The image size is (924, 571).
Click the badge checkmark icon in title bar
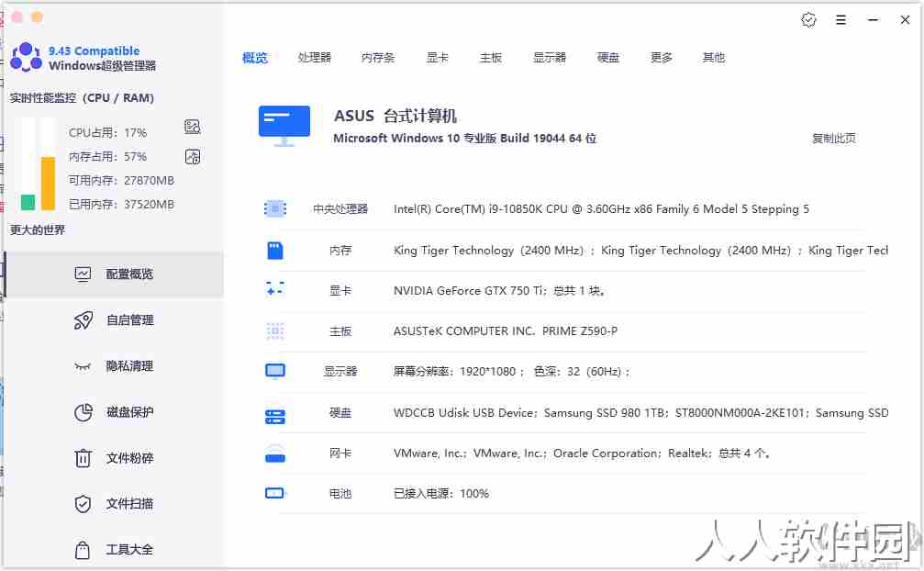[808, 20]
